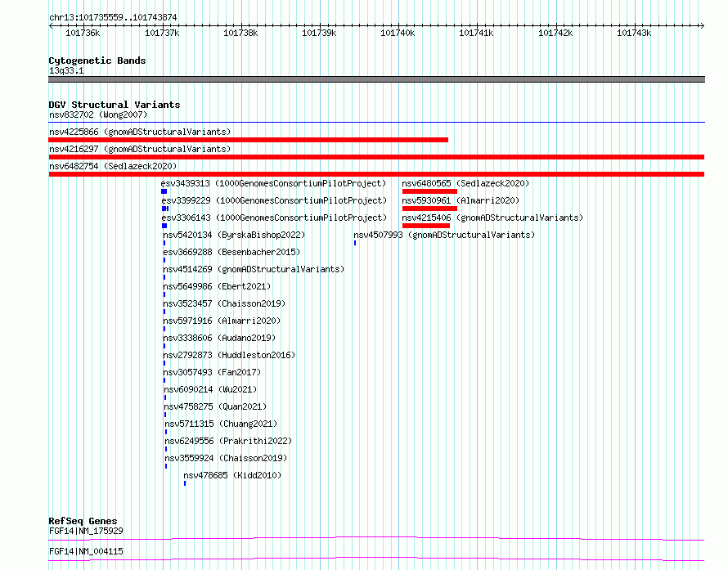Open the nsv3057493 (Fan2017) label
Image resolution: width=728 pixels, height=570 pixels.
[x=212, y=372]
